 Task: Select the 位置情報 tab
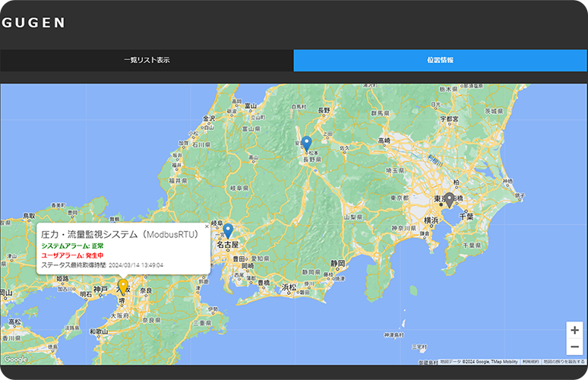pyautogui.click(x=441, y=60)
